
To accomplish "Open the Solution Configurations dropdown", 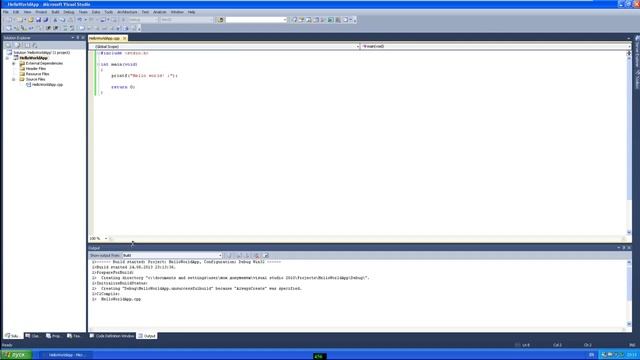I will point(143,20).
